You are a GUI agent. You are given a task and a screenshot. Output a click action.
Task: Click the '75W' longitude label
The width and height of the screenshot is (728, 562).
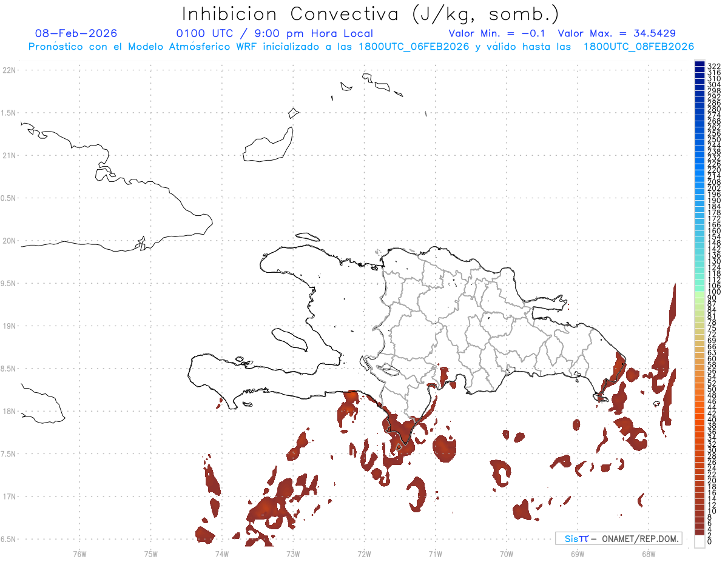pyautogui.click(x=151, y=554)
